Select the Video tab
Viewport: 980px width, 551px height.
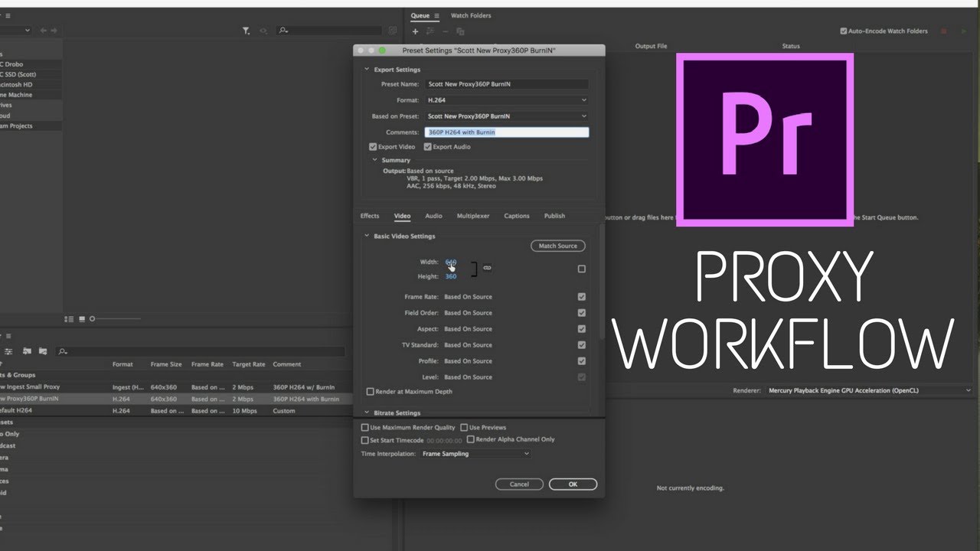[402, 216]
